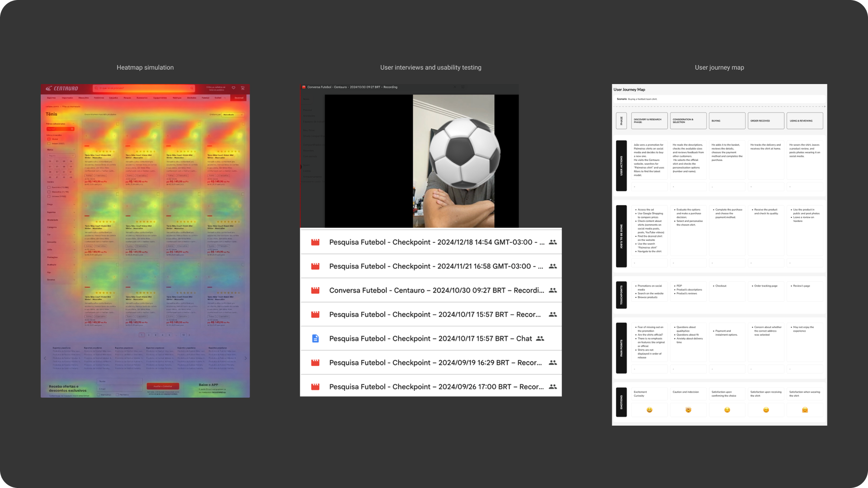This screenshot has width=868, height=488.
Task: Click shared-people icon on 2024/11/21 recording row
Action: tap(552, 266)
